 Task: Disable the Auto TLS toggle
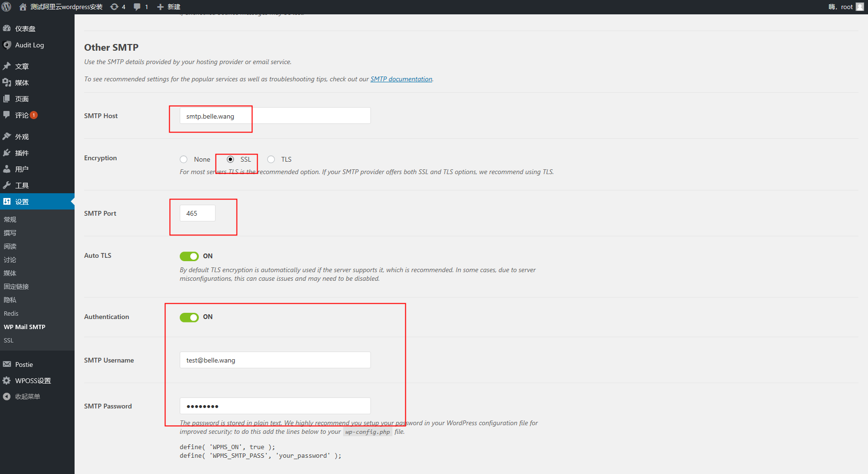coord(189,256)
